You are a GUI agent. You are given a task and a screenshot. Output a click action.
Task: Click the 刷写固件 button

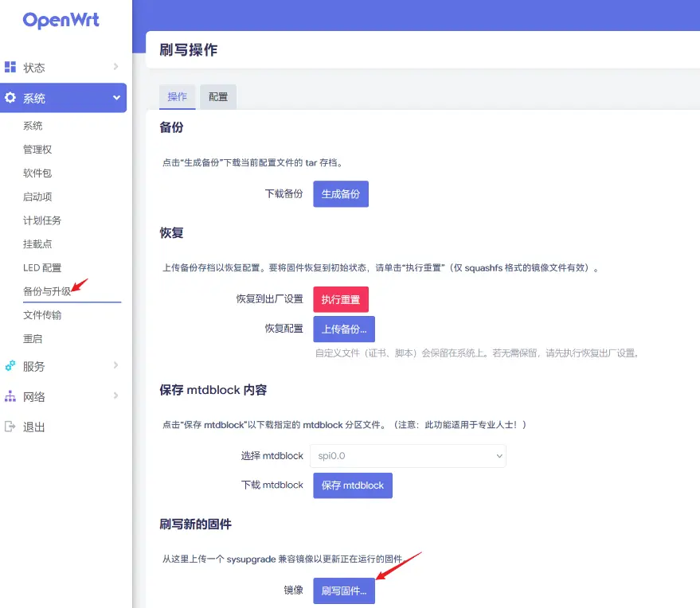click(344, 590)
